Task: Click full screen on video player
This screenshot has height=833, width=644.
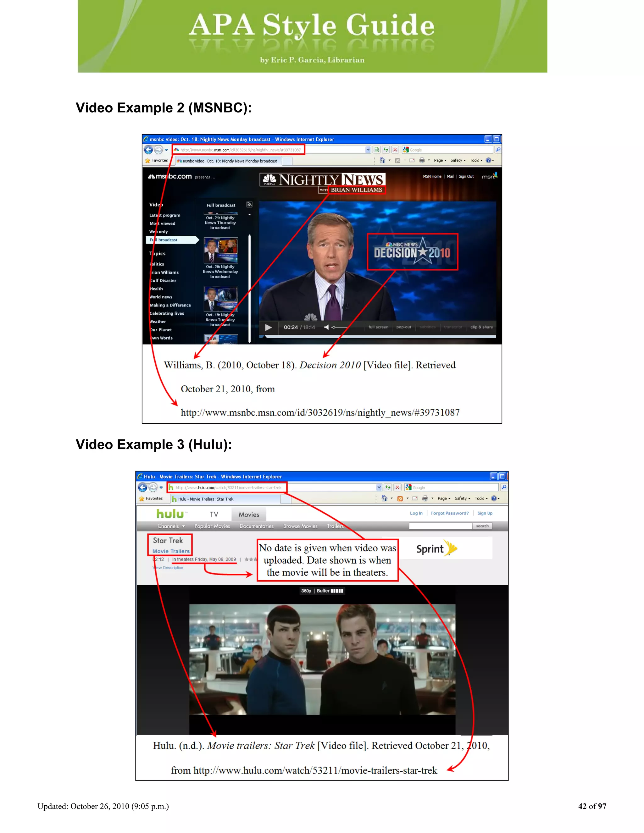Action: point(378,327)
